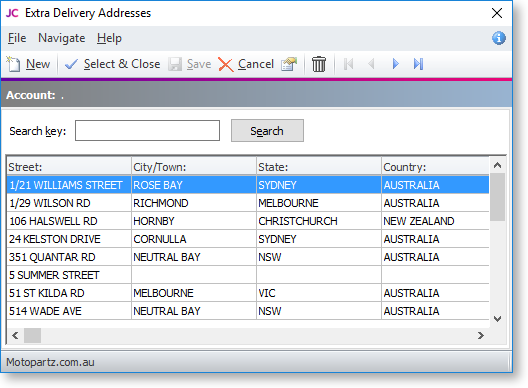Click the CHRISTCHURCH state cell
Image resolution: width=528 pixels, height=388 pixels.
(x=319, y=221)
